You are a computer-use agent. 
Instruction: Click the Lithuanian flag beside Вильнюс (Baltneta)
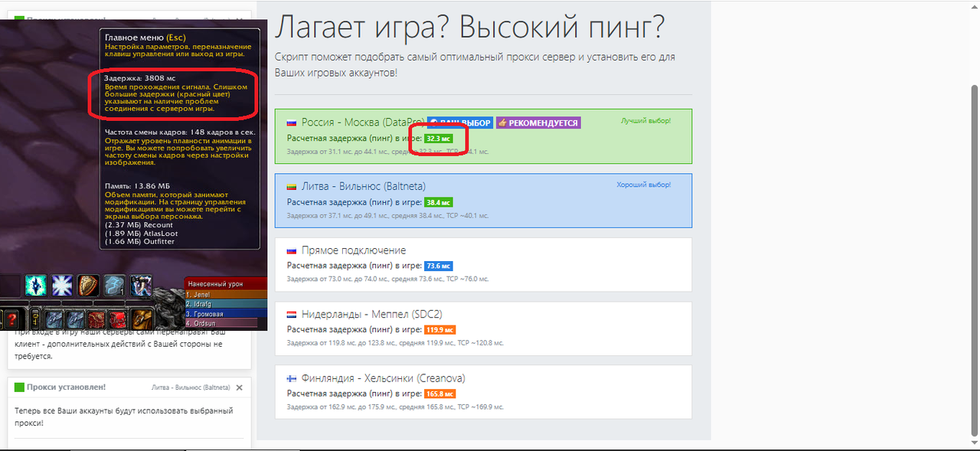[292, 186]
